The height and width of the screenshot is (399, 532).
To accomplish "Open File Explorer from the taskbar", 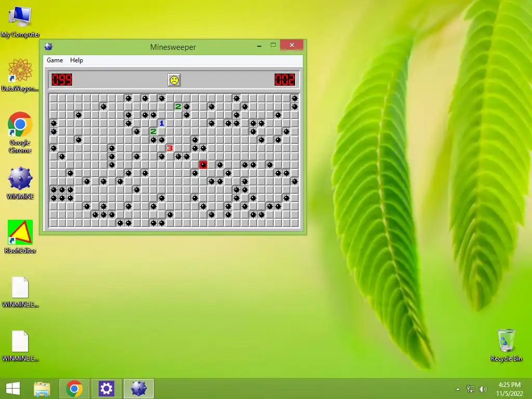I will (x=42, y=389).
